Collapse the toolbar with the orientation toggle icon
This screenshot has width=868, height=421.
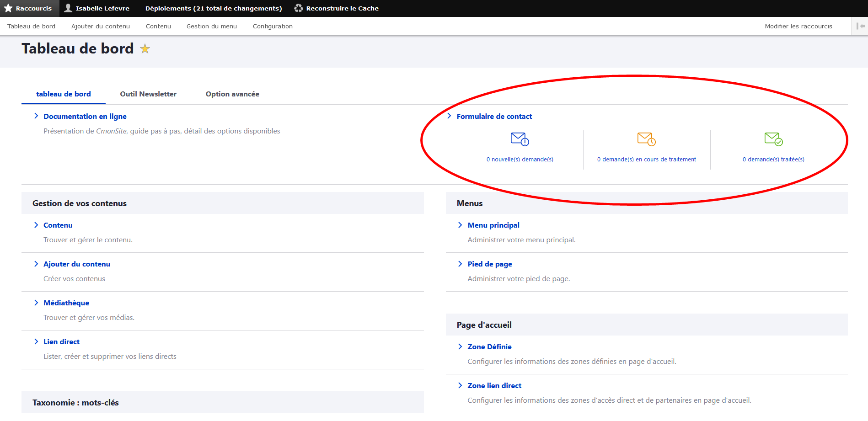(x=860, y=26)
